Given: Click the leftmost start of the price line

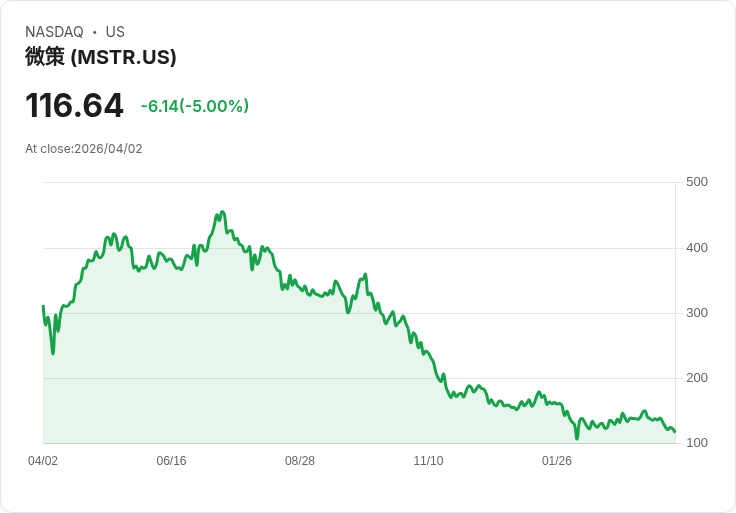Looking at the screenshot, I should point(43,306).
